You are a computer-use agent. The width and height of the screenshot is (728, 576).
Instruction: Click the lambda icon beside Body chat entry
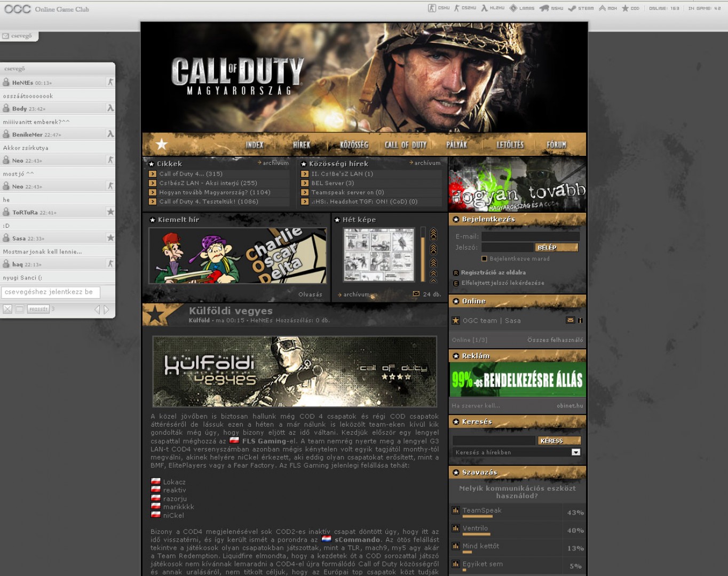[x=110, y=108]
